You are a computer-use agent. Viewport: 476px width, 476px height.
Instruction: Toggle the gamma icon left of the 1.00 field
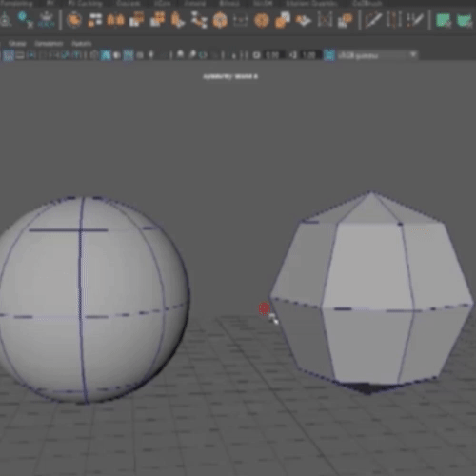pos(293,55)
